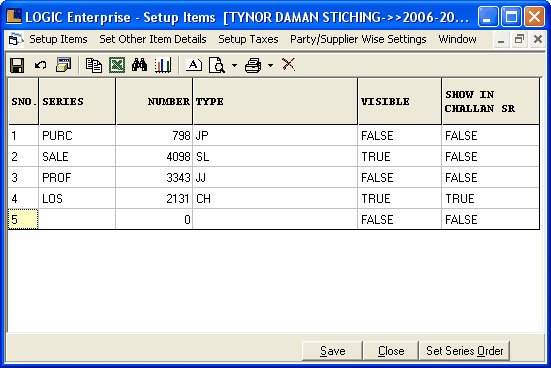Click the red X delete toolbar icon
The width and height of the screenshot is (551, 368).
tap(289, 65)
